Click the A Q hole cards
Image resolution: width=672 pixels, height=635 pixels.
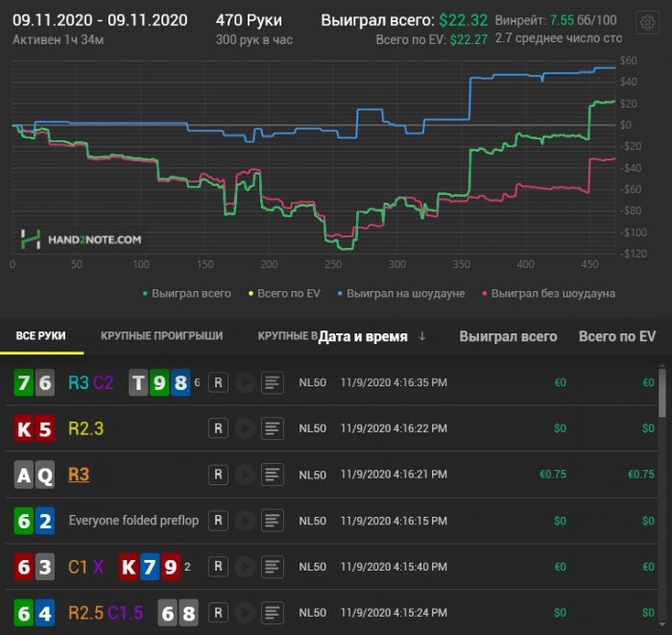coord(35,475)
